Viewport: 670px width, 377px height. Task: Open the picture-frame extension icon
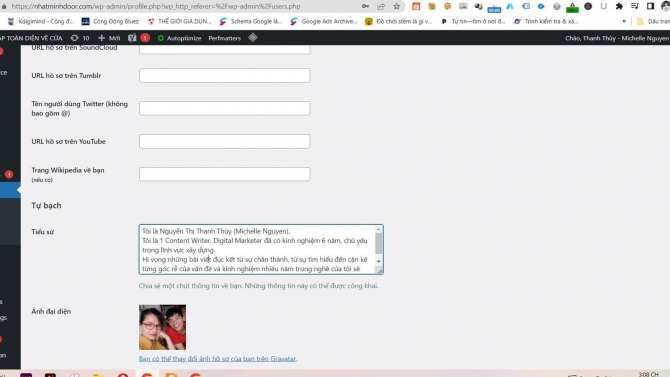coord(463,6)
